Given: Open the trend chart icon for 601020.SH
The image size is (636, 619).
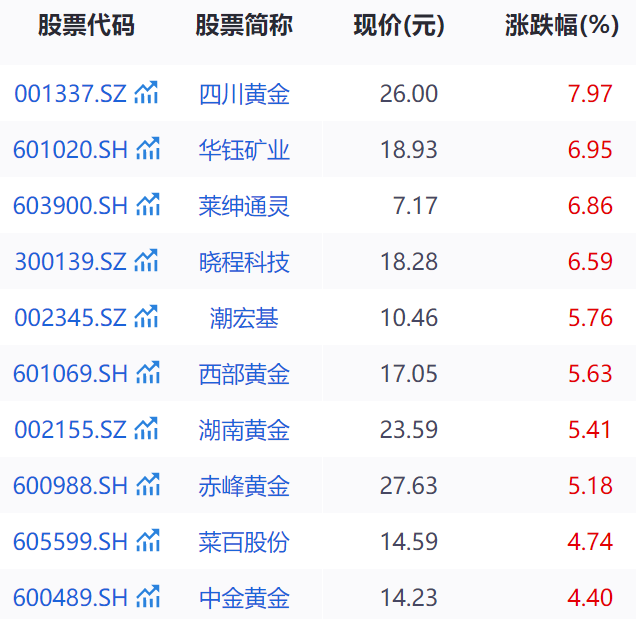Looking at the screenshot, I should pyautogui.click(x=148, y=150).
